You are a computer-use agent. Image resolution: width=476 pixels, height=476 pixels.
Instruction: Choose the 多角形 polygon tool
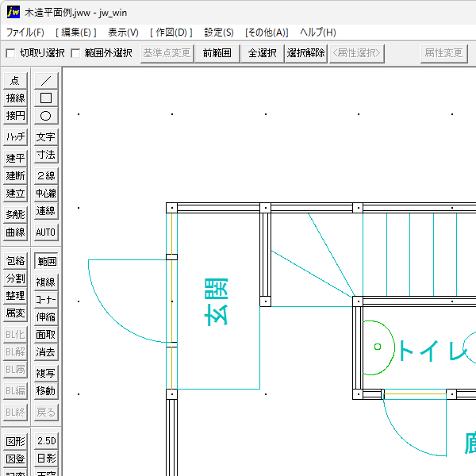pos(15,215)
